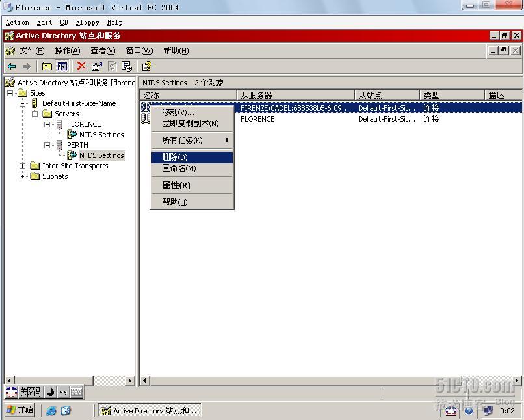Open the Virtual PC CD menu

(64, 23)
